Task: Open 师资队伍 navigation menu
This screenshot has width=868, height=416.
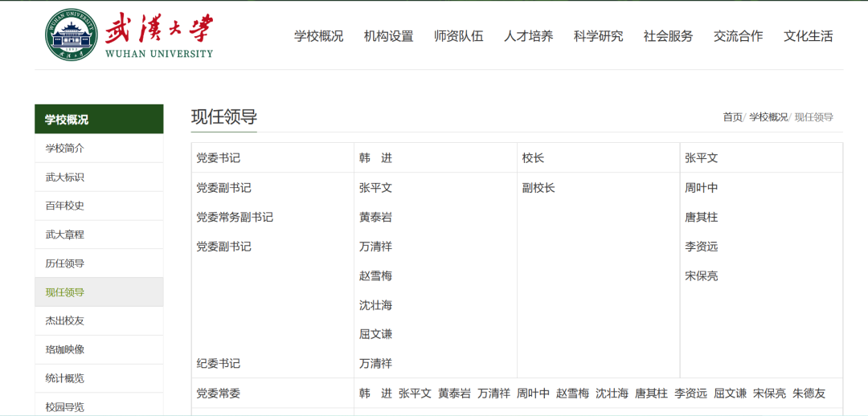Action: click(x=458, y=36)
